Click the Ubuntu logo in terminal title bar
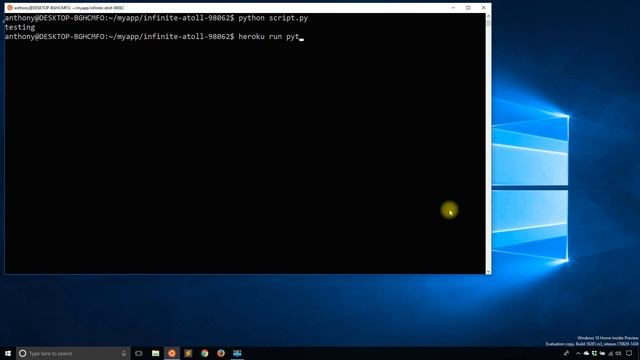640x360 pixels. [10, 7]
